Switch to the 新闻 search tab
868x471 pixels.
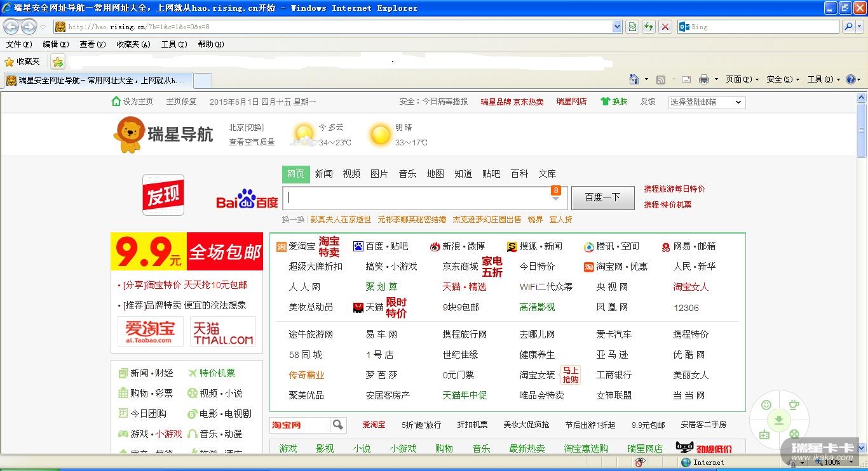click(323, 174)
